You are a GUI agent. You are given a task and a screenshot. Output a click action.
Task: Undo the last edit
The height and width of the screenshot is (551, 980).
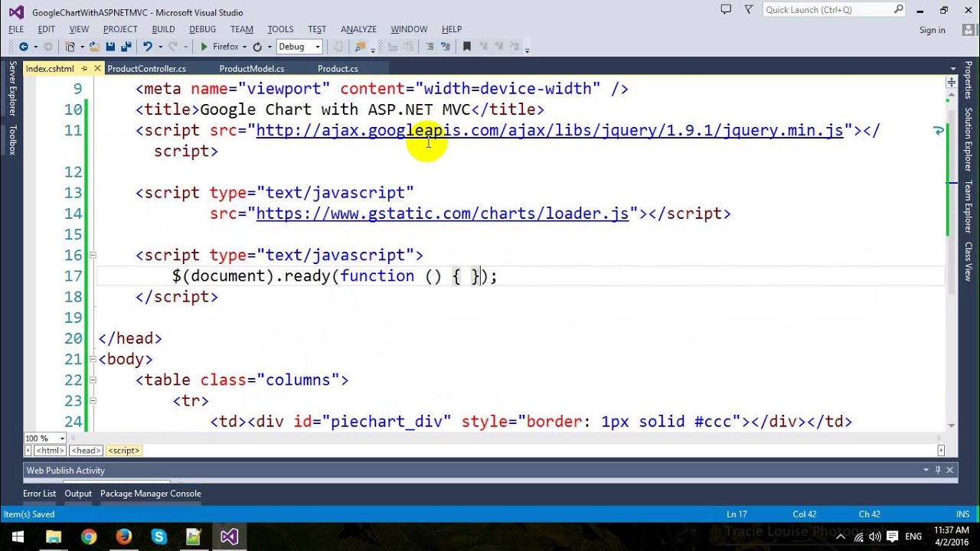click(148, 47)
